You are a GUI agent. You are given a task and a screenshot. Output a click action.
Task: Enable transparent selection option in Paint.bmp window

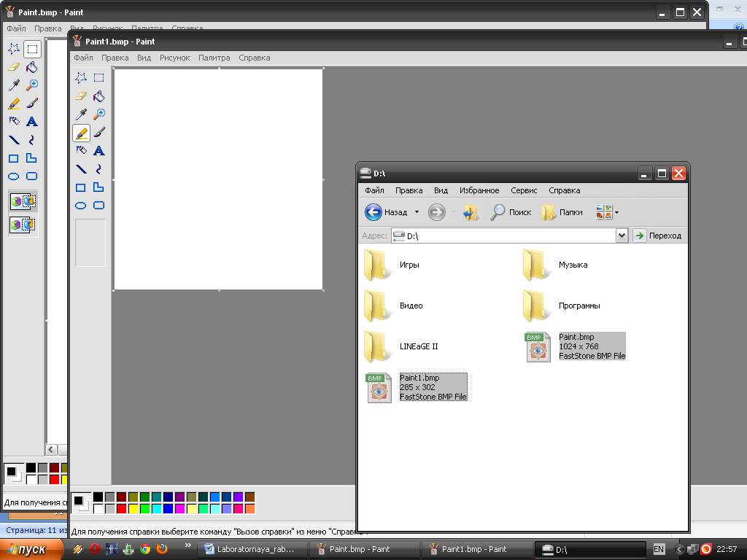(23, 225)
